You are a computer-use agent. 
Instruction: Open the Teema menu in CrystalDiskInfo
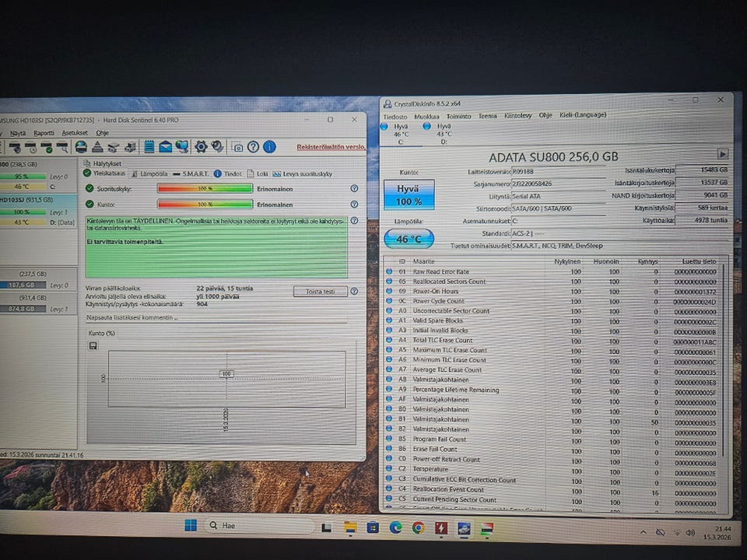[x=487, y=116]
